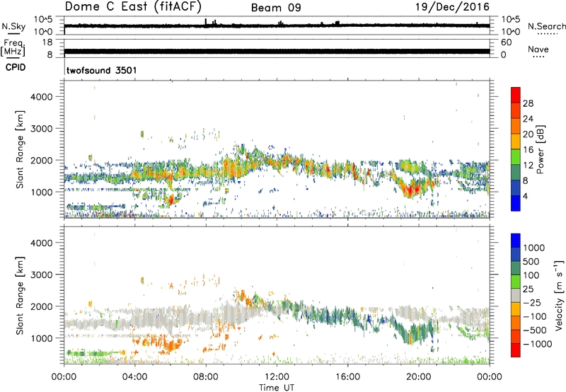Click the gray segment of the velocity colorbar
The height and width of the screenshot is (392, 566).
coord(516,295)
